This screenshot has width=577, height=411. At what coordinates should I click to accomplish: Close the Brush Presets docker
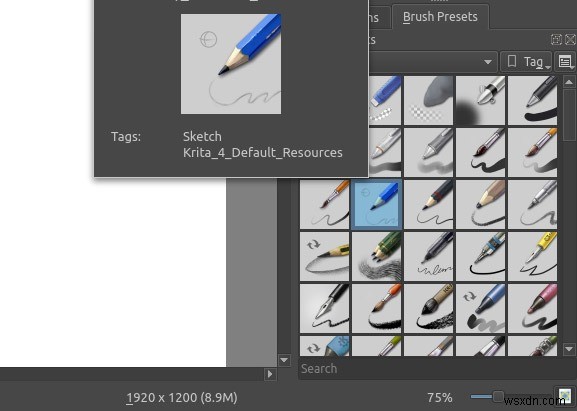tap(570, 39)
